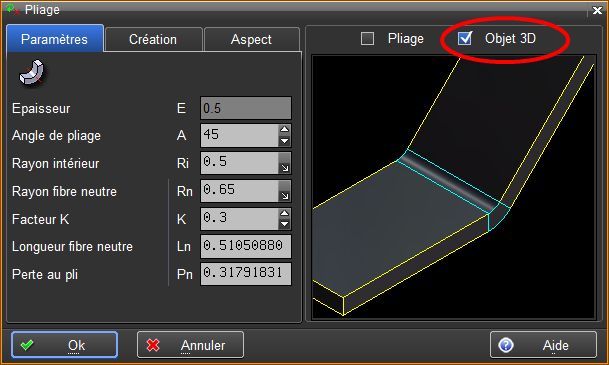Click the Pliage app icon in title bar
Image resolution: width=609 pixels, height=365 pixels.
(x=12, y=9)
